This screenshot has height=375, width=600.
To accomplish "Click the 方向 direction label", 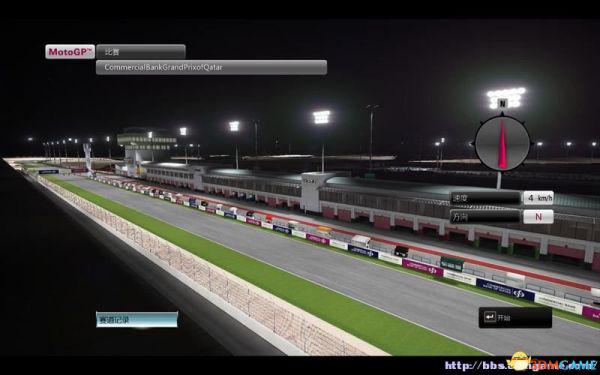I will [485, 217].
